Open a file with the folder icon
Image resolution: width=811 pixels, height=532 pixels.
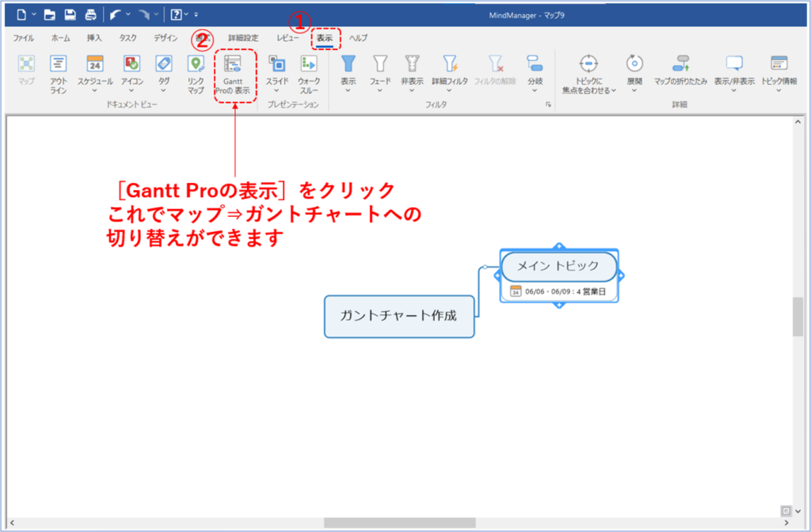click(x=50, y=14)
